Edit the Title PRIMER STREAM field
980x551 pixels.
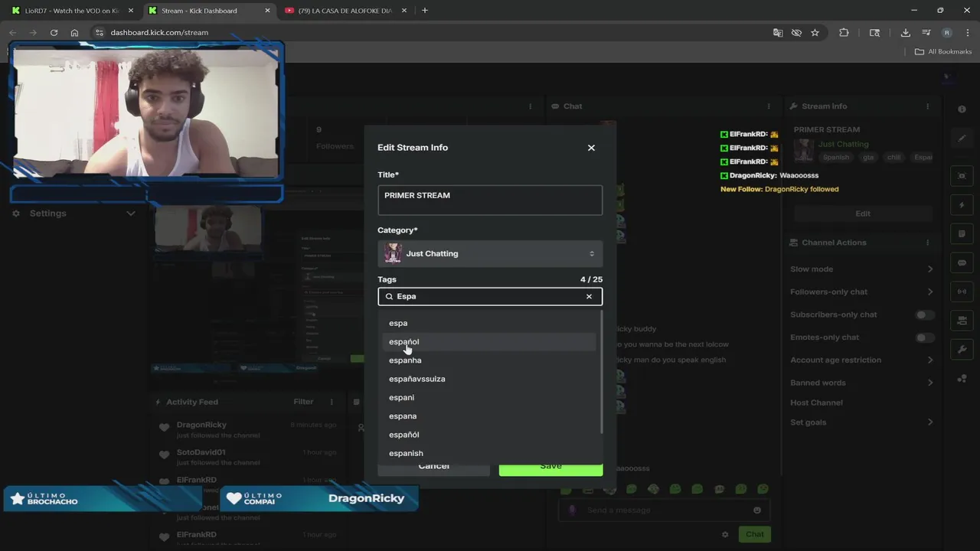pos(490,201)
